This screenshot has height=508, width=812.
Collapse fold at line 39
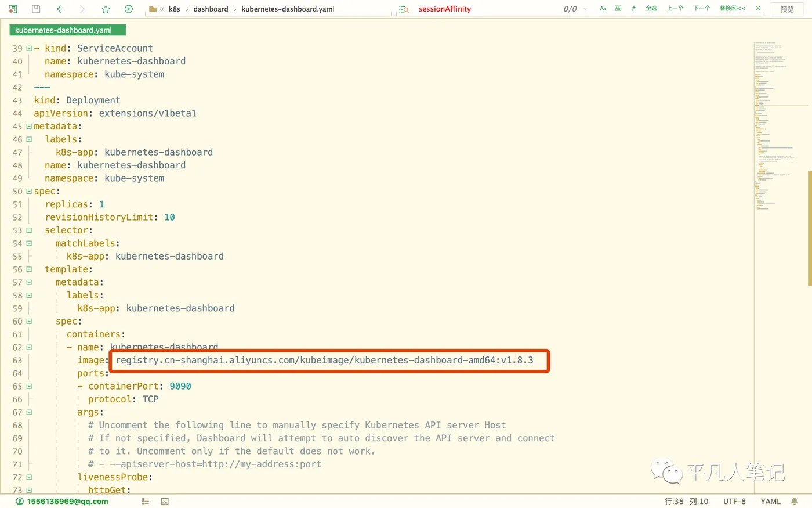tap(29, 48)
